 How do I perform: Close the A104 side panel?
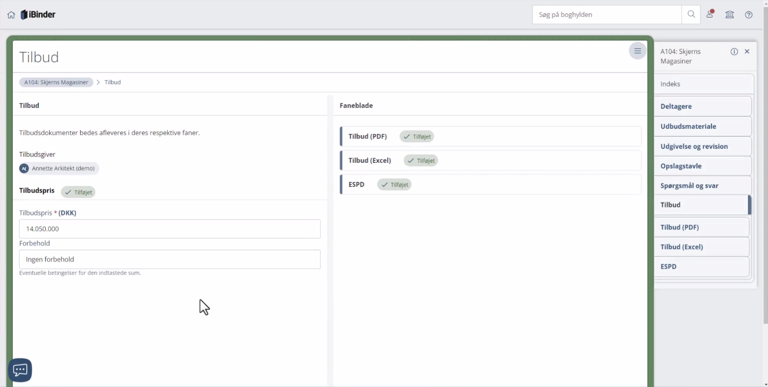click(x=747, y=51)
